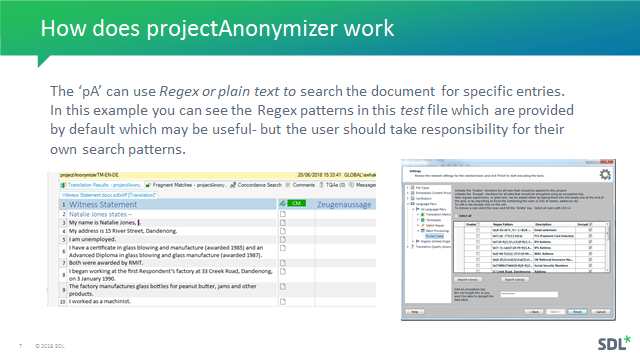Click the page status icon for 'I have a certificate' segment
Image resolution: width=640 pixels, height=360 pixels.
coord(283,248)
